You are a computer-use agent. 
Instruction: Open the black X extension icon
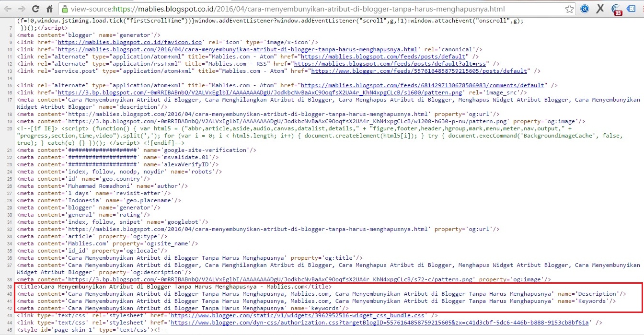click(600, 9)
